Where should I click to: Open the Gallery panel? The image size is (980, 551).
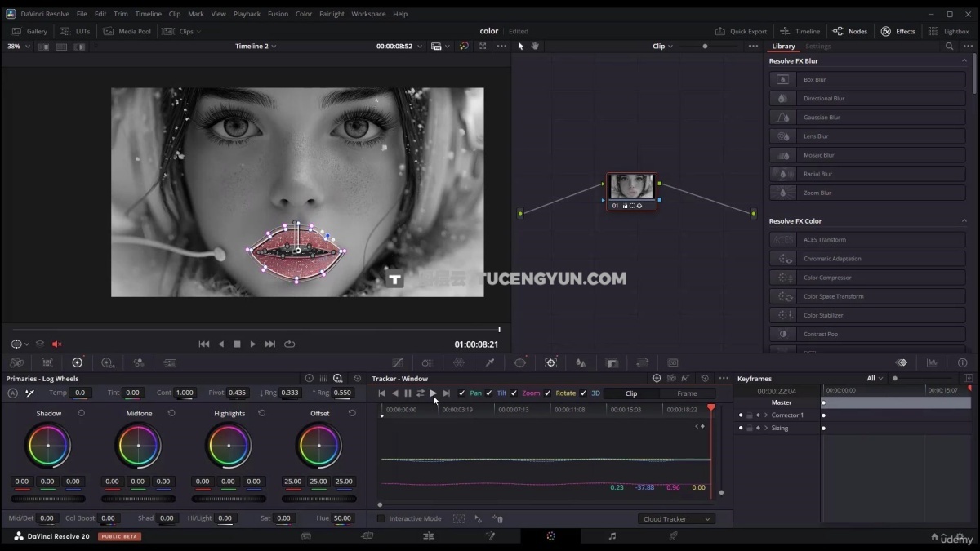29,31
